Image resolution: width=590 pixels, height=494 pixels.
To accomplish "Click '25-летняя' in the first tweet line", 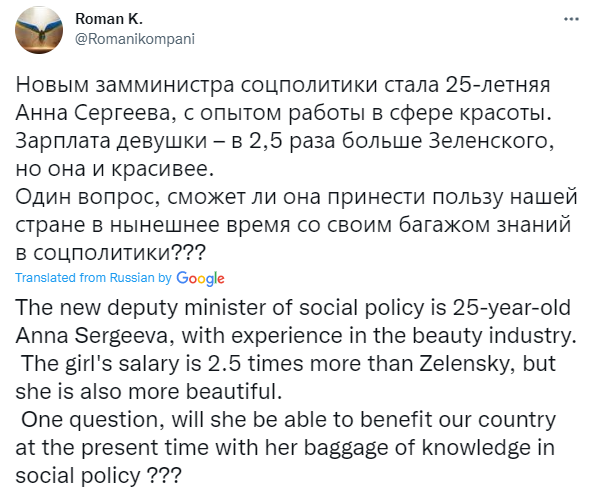I will [498, 85].
